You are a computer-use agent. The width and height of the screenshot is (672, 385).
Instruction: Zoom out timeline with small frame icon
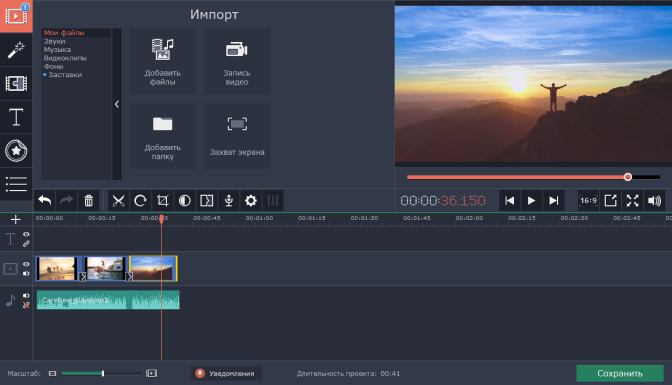52,373
